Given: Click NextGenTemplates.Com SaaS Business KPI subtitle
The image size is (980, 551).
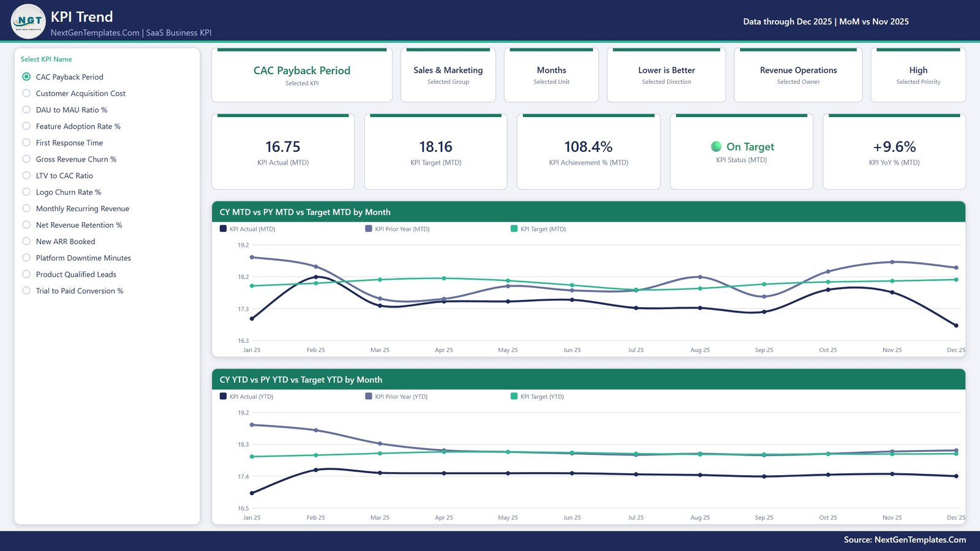Looking at the screenshot, I should point(131,32).
